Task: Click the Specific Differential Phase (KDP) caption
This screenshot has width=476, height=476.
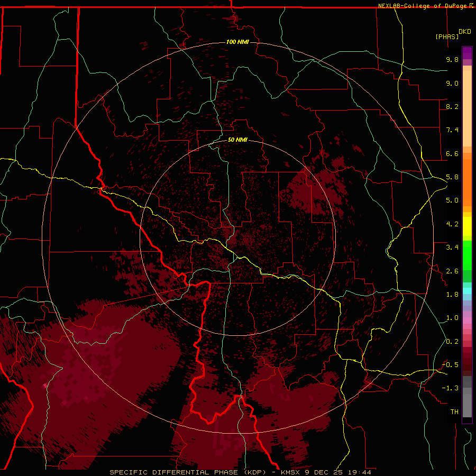Action: point(188,472)
